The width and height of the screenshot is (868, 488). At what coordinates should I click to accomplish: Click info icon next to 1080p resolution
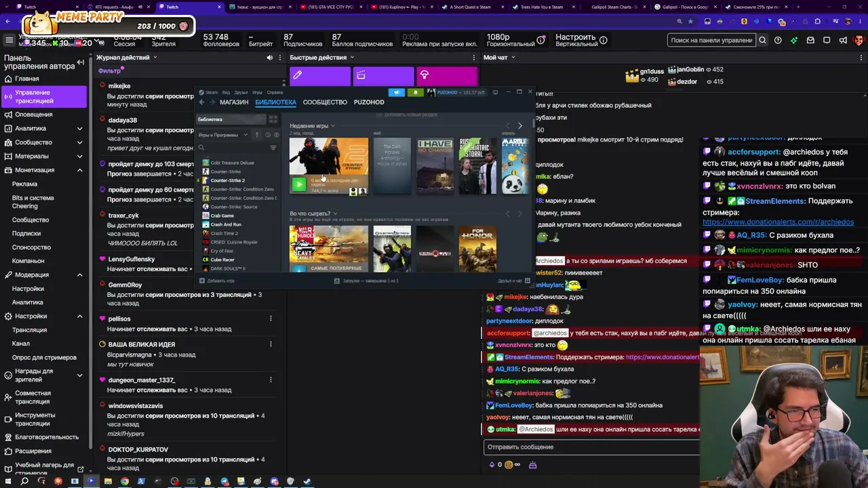tap(540, 40)
